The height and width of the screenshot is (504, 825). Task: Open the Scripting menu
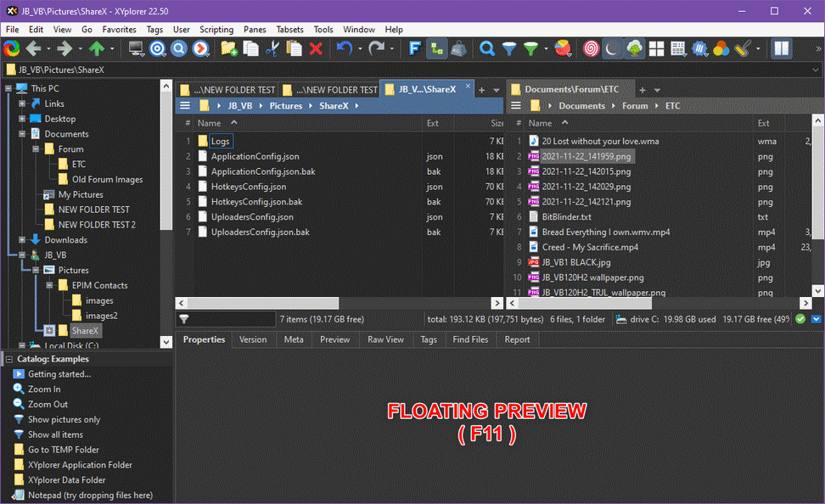pyautogui.click(x=216, y=30)
